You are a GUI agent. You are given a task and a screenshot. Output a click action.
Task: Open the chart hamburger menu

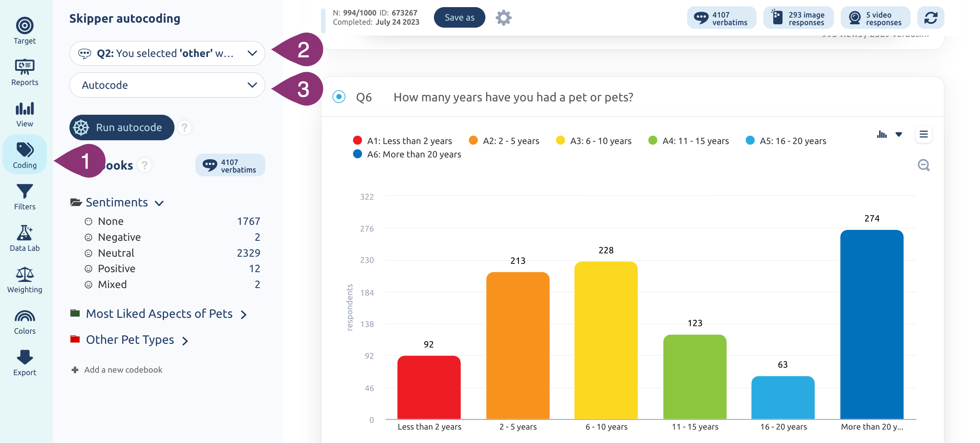[924, 134]
